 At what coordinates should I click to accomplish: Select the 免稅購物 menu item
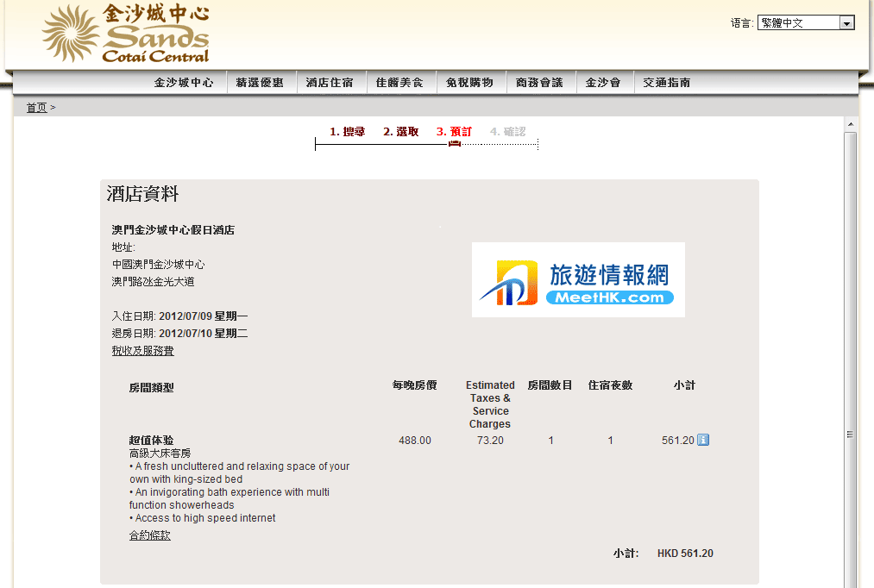469,83
